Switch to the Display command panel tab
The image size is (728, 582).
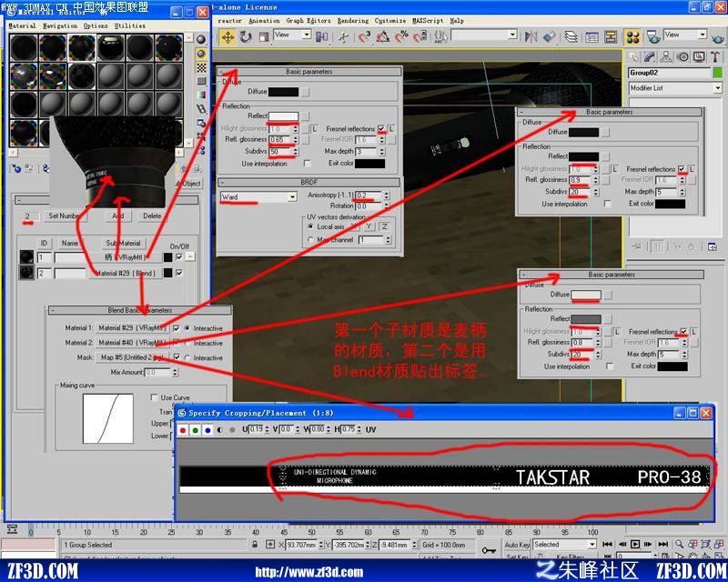[699, 57]
